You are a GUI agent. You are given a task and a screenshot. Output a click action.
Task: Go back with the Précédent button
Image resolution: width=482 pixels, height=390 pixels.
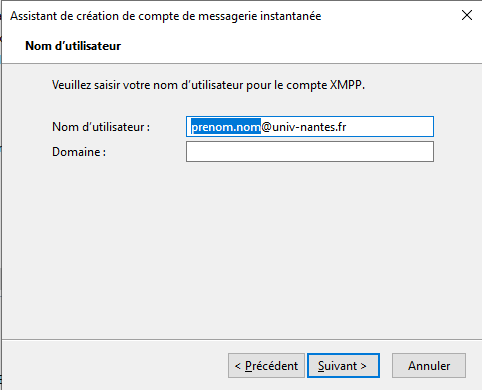[266, 366]
